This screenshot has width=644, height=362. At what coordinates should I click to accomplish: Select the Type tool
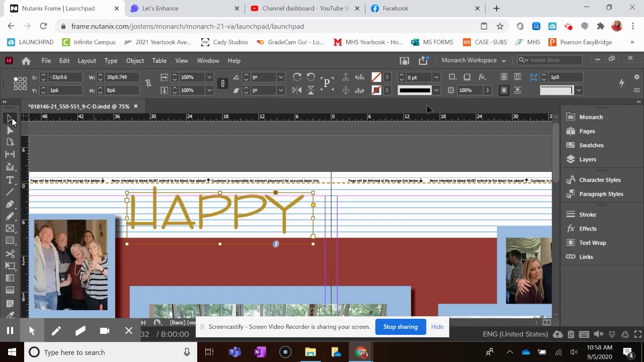click(10, 180)
